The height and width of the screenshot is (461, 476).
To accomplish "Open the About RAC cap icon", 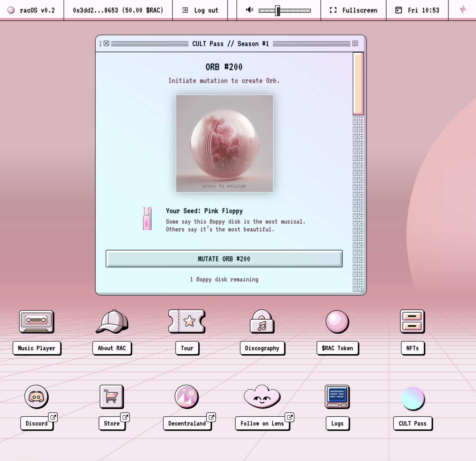I will [x=112, y=322].
